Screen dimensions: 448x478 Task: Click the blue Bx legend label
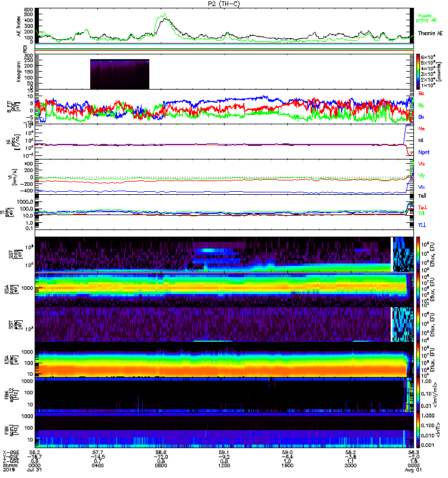click(x=421, y=117)
